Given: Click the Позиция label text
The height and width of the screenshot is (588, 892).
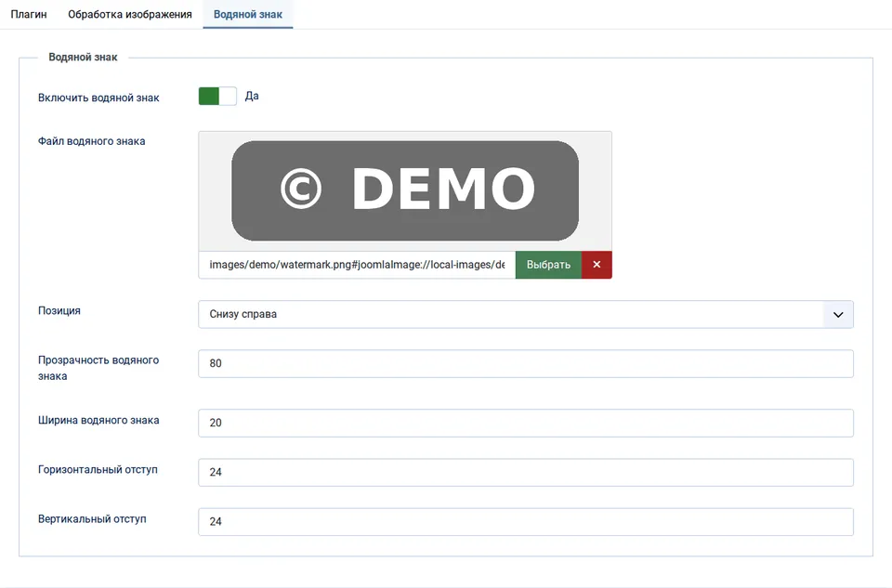Looking at the screenshot, I should pyautogui.click(x=59, y=310).
